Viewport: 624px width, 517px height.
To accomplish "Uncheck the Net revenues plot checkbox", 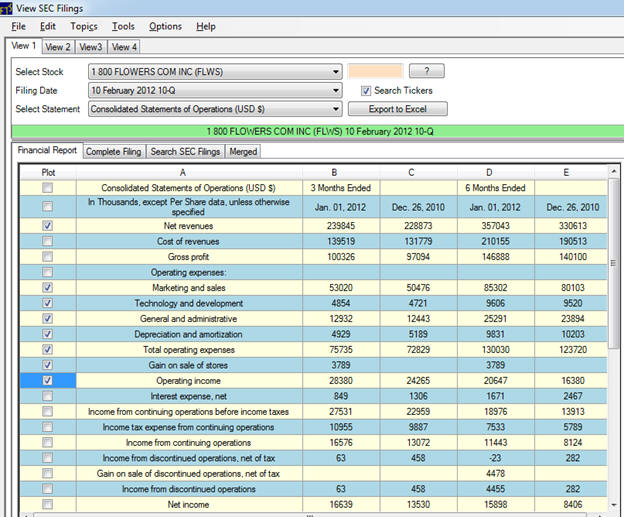I will coord(47,226).
